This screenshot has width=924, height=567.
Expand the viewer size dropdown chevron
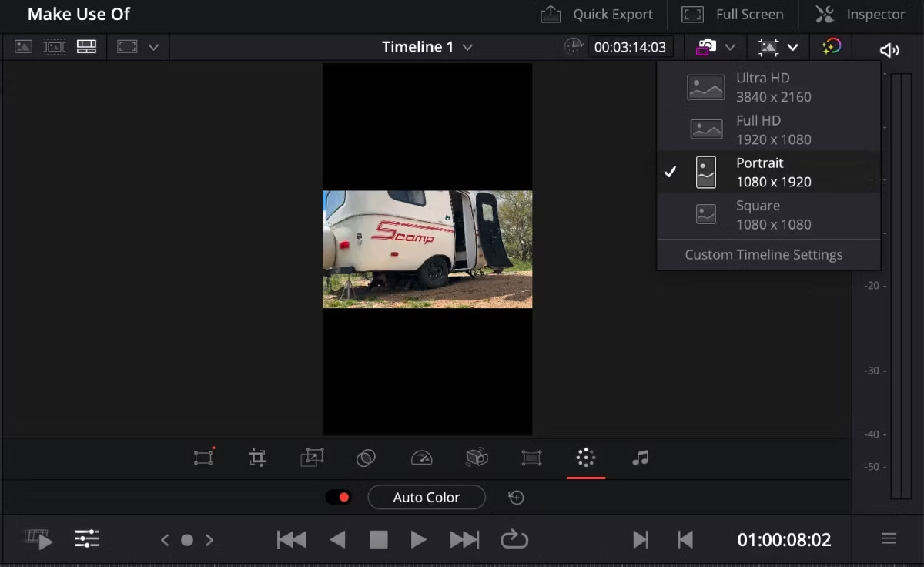click(x=153, y=47)
